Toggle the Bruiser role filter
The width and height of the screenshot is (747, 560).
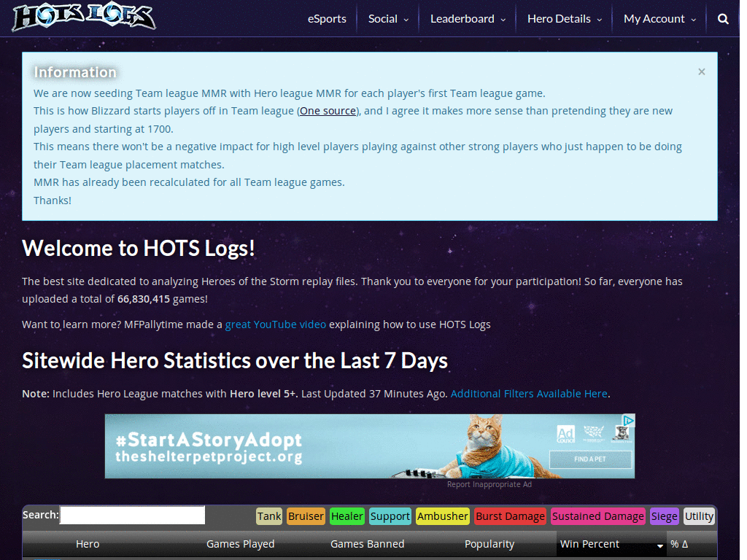pyautogui.click(x=306, y=516)
